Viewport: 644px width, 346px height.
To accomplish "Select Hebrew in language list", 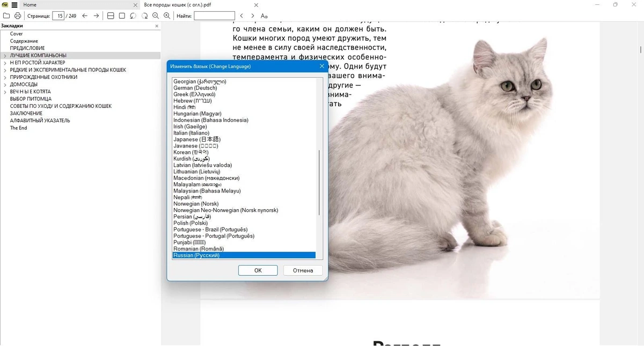I will (x=244, y=101).
